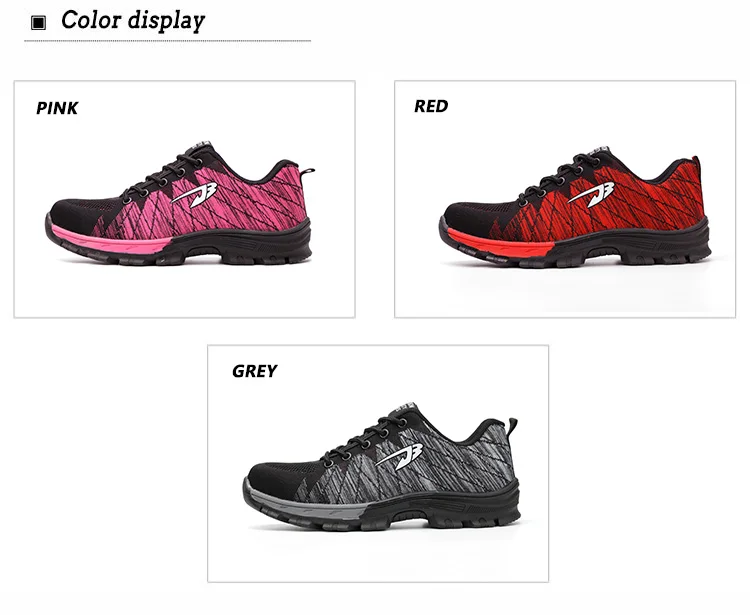Click the Color display heading text

tap(133, 21)
